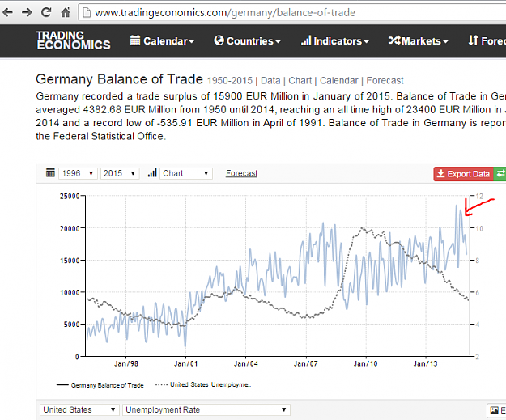This screenshot has height=420, width=506.
Task: Open the Calendar menu
Action: (162, 41)
